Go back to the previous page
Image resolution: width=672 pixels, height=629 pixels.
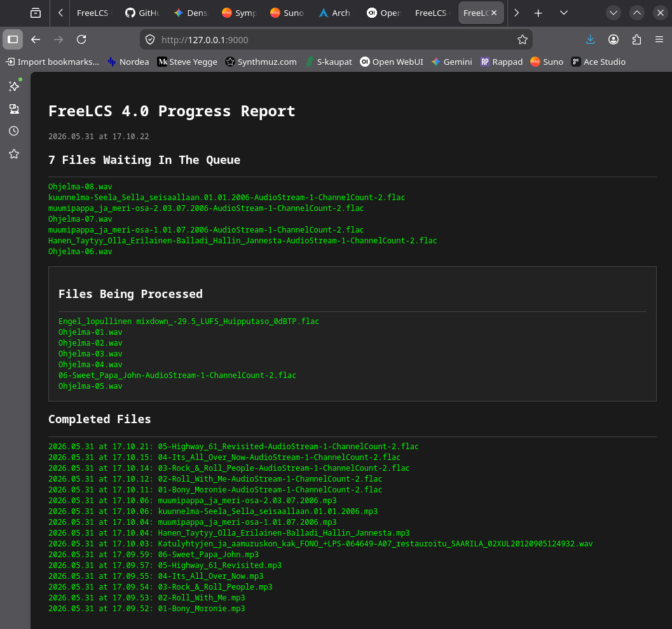(x=36, y=40)
